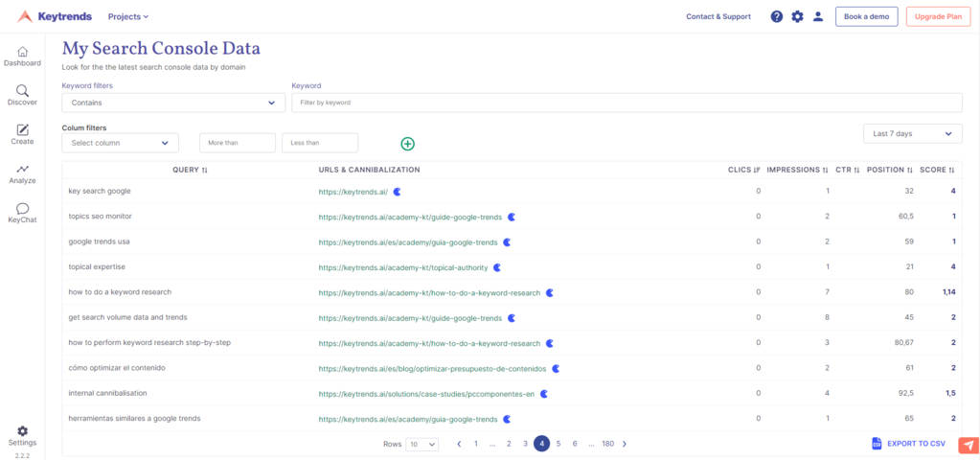This screenshot has height=460, width=980.
Task: Open Create in the sidebar
Action: pos(22,135)
